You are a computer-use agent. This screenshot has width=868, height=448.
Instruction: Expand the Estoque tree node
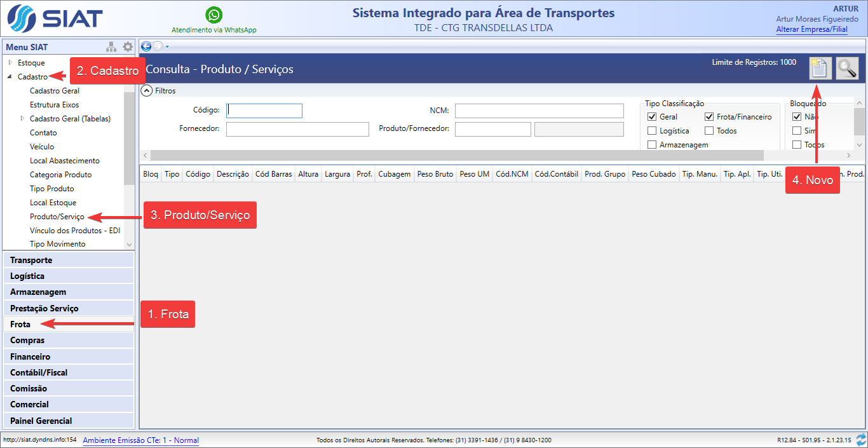coord(10,63)
